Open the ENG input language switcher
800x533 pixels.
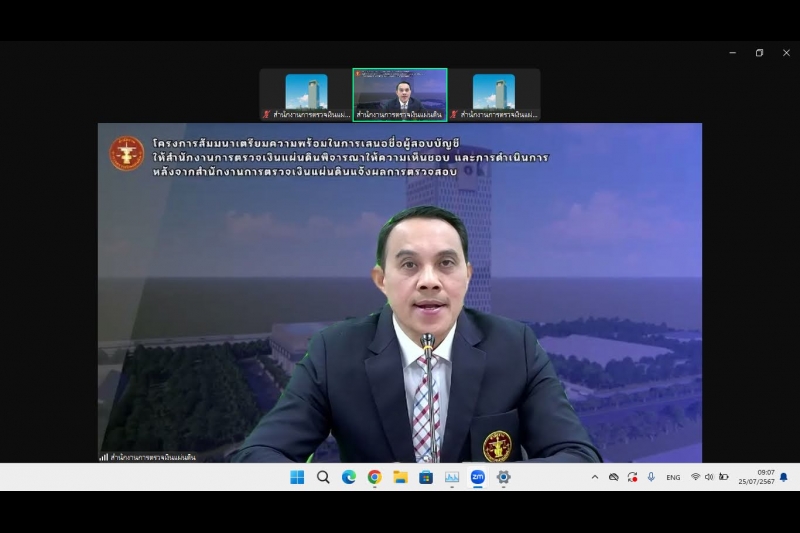click(x=673, y=478)
